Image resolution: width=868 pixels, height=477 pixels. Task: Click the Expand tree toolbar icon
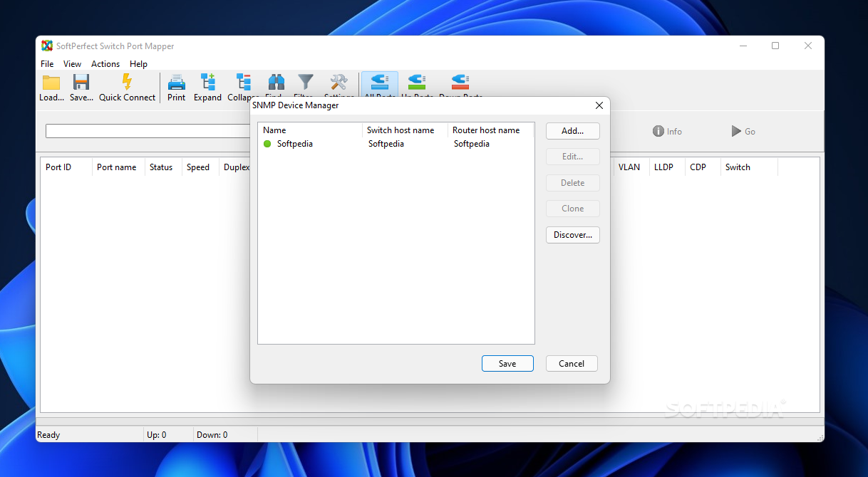click(207, 82)
